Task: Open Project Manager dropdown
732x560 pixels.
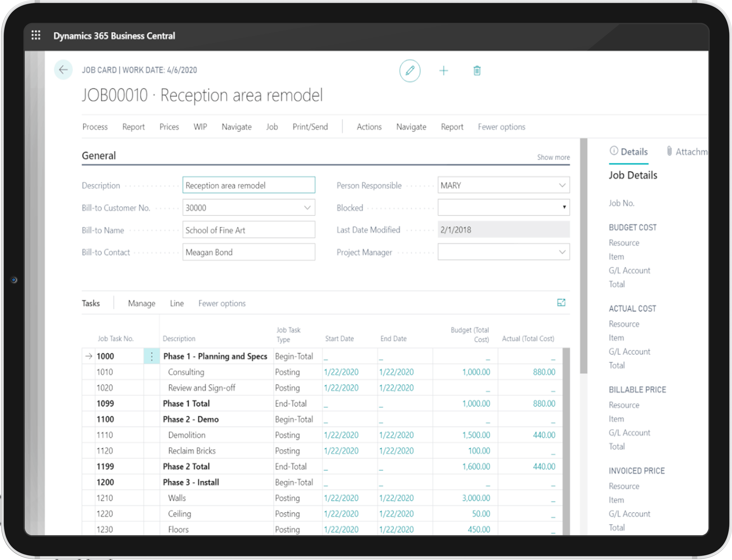Action: click(562, 252)
